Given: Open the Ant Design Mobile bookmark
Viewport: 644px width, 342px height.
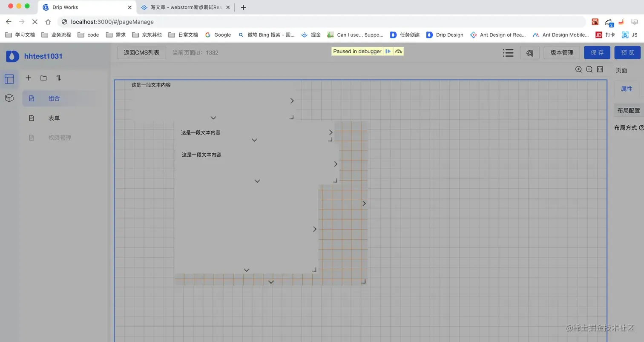Looking at the screenshot, I should 561,35.
